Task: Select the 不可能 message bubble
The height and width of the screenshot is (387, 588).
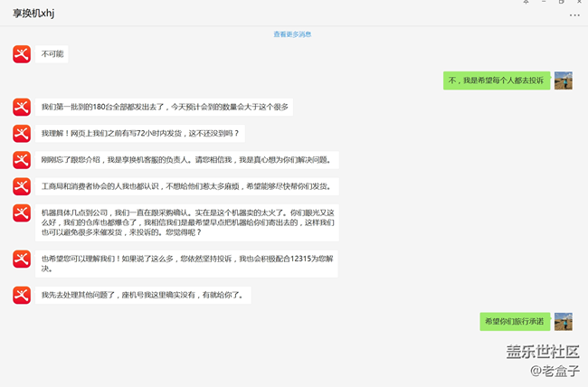Action: click(52, 54)
